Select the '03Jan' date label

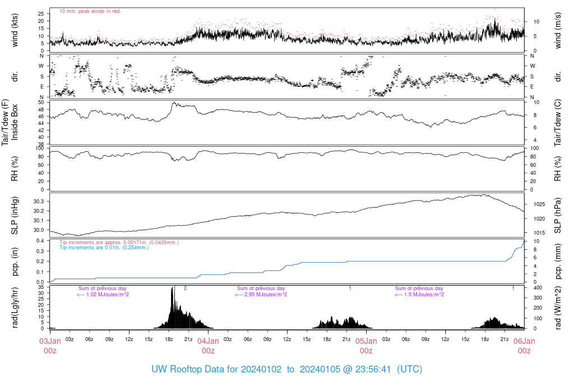pos(50,341)
